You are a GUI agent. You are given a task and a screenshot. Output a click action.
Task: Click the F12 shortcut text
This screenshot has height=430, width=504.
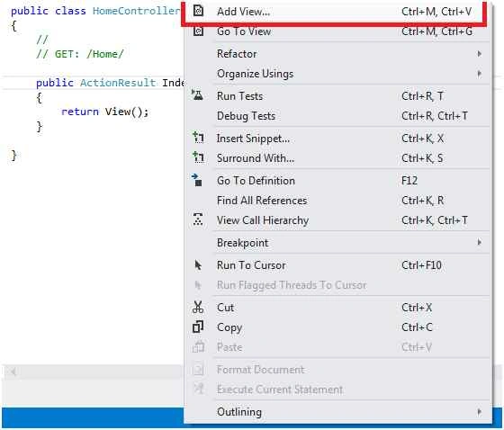[x=409, y=181]
